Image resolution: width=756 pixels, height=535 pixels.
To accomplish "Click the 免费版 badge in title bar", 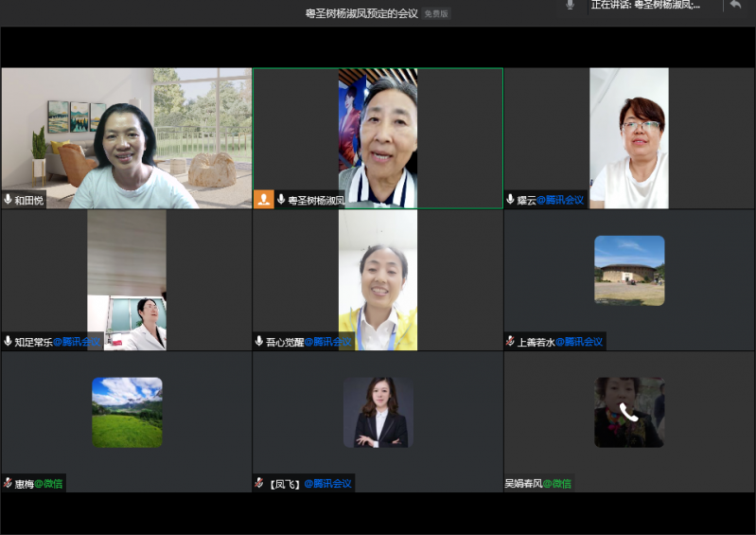I will (436, 14).
